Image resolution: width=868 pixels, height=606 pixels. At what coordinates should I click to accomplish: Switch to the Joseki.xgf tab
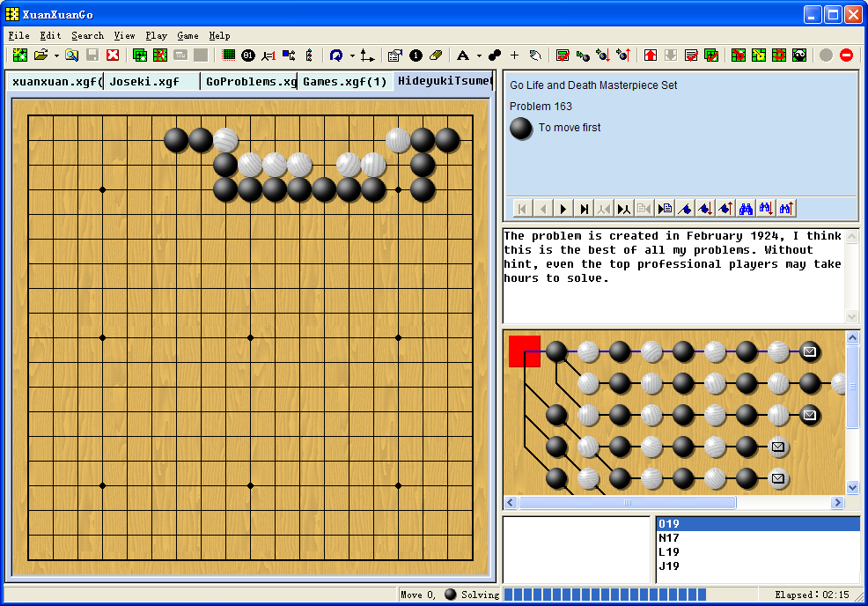tap(151, 81)
